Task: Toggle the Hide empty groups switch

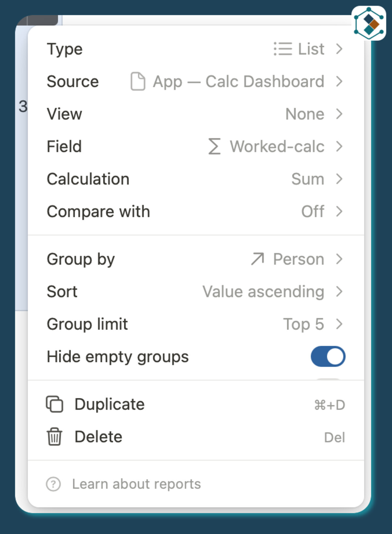Action: click(x=328, y=356)
